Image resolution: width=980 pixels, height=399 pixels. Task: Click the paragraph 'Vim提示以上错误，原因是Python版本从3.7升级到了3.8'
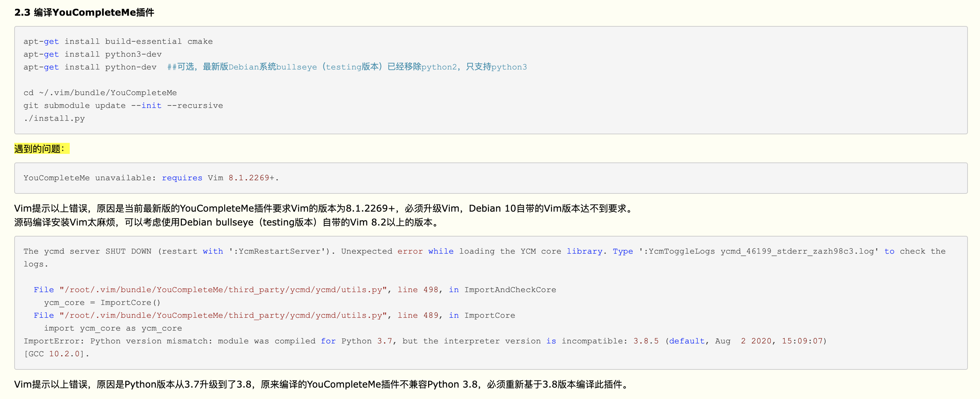click(322, 384)
